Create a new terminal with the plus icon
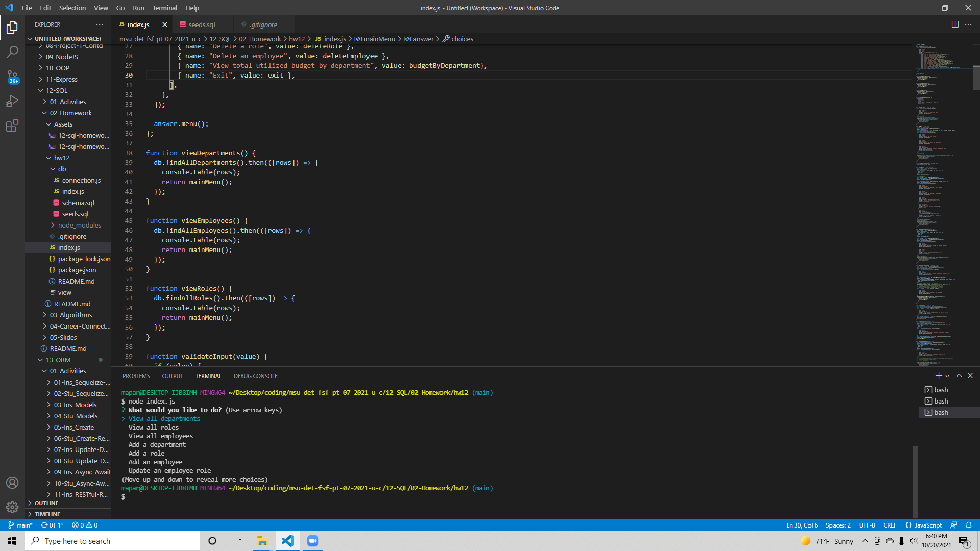The width and height of the screenshot is (980, 551). pyautogui.click(x=938, y=375)
